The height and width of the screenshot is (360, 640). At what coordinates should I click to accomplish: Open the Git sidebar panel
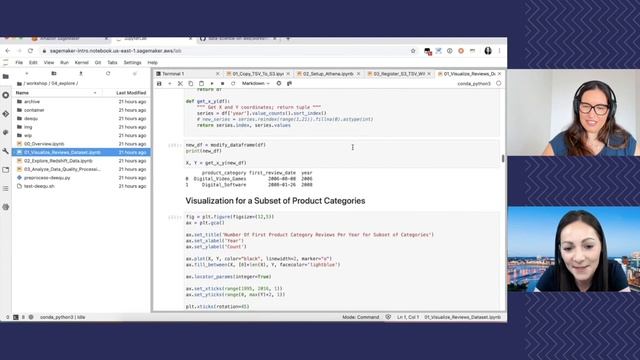click(x=5, y=114)
